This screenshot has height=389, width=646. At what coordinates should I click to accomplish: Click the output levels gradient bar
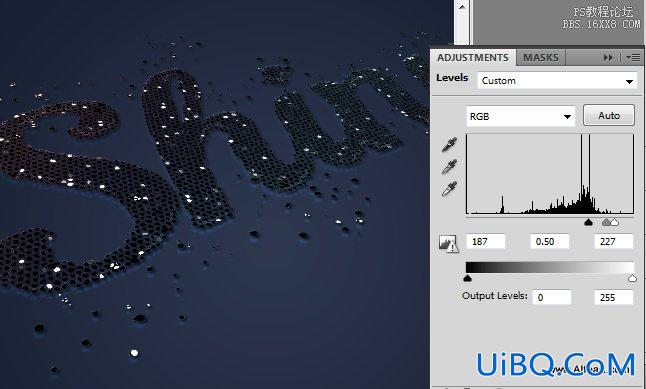[550, 267]
